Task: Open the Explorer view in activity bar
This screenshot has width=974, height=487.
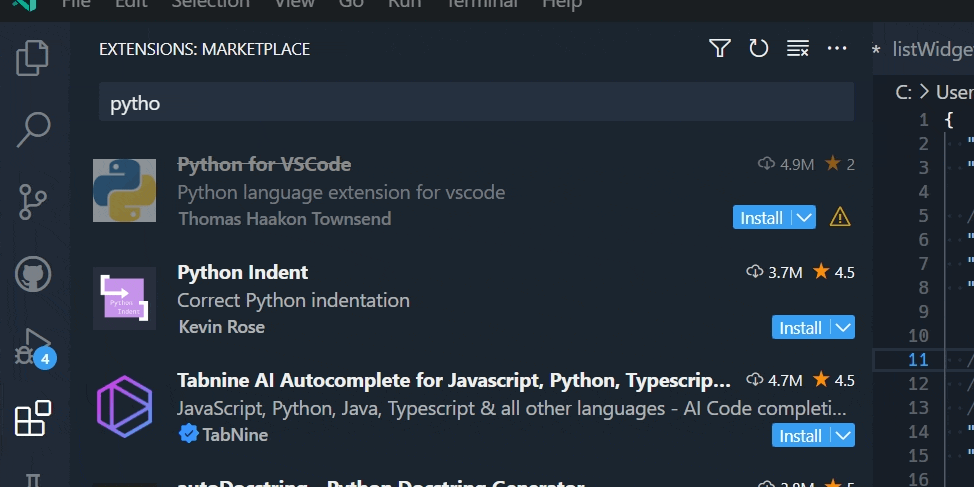Action: coord(32,58)
